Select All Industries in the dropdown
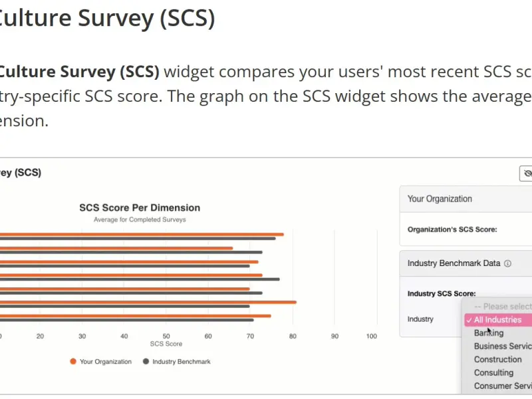Screen dimensions: 532x399 [x=497, y=320]
